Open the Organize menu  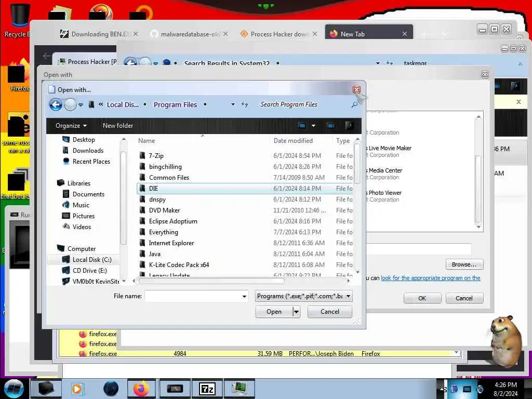pyautogui.click(x=71, y=126)
